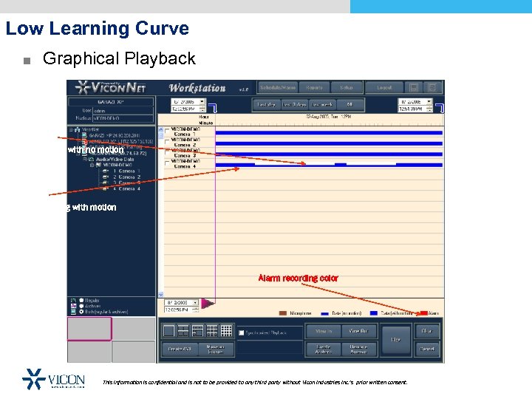Viewport: 532px width, 399px height.
Task: Open the playback position date dropdown
Action: pyautogui.click(x=195, y=303)
